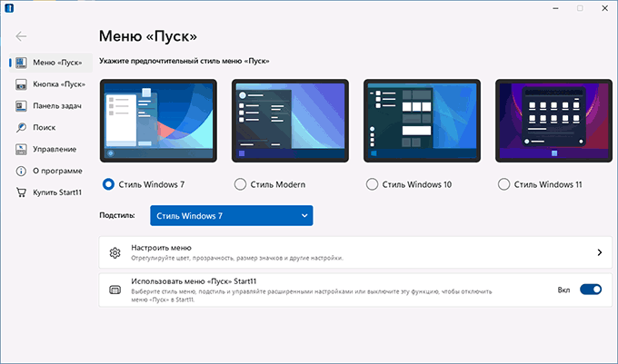Choose the Стиль Windows 11 radio option

tap(503, 184)
